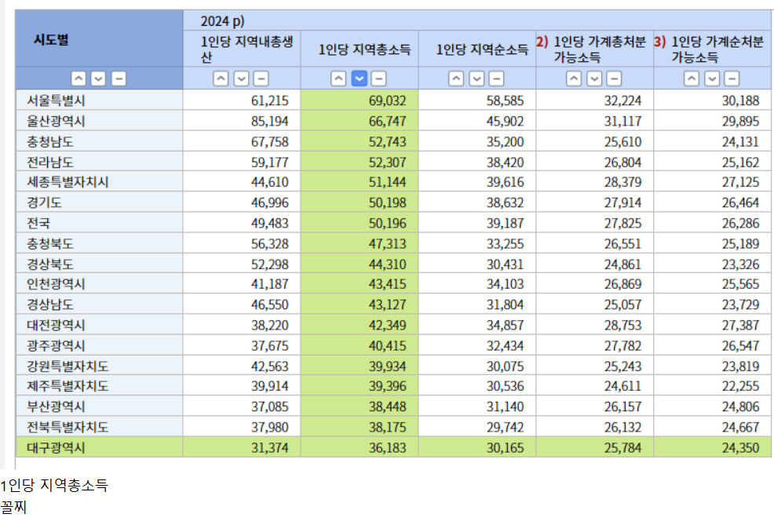Sort 1인당 가계총처분가능소득 descending

594,78
